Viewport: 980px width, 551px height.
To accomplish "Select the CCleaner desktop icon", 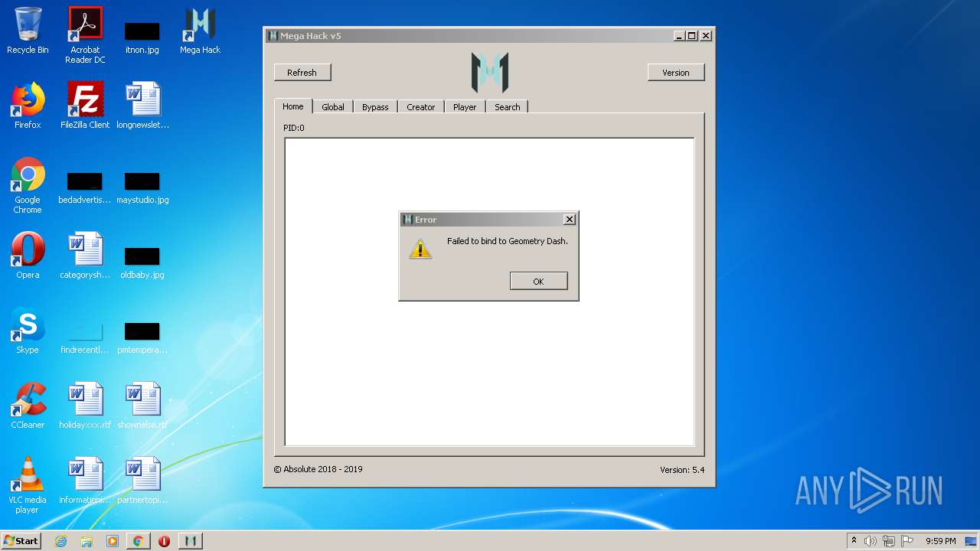I will [28, 406].
